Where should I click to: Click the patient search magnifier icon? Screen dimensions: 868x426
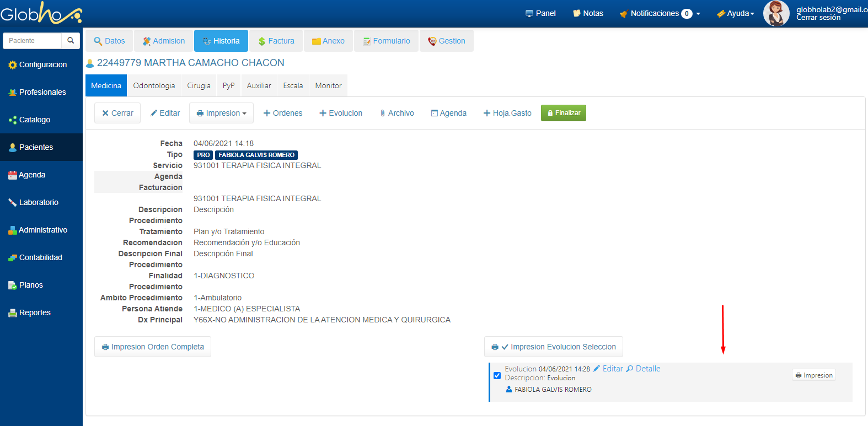pyautogui.click(x=71, y=40)
